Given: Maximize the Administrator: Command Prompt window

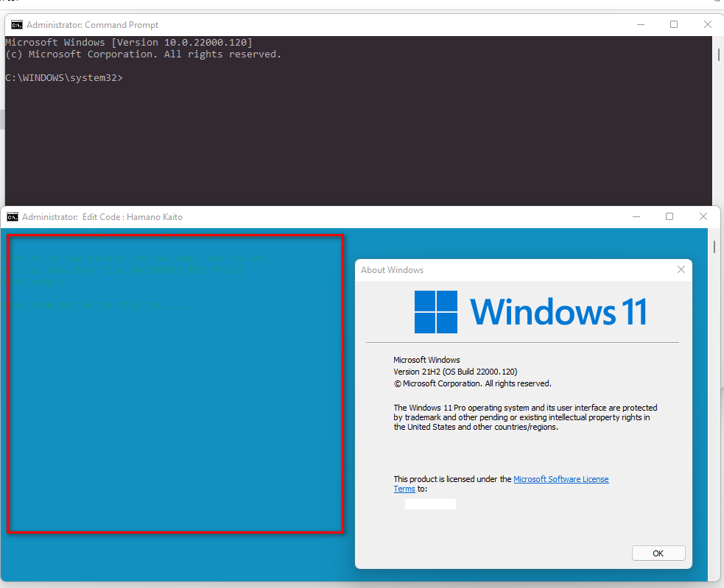Looking at the screenshot, I should pos(674,24).
